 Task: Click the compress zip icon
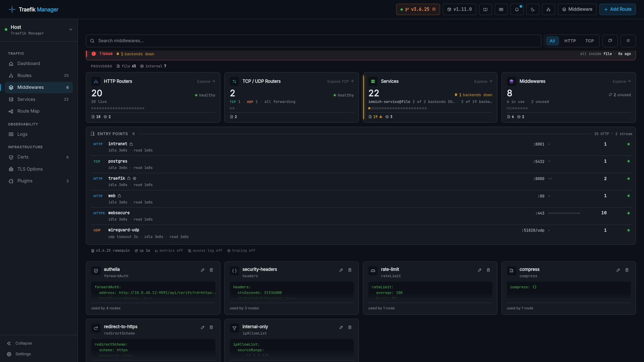(512, 271)
